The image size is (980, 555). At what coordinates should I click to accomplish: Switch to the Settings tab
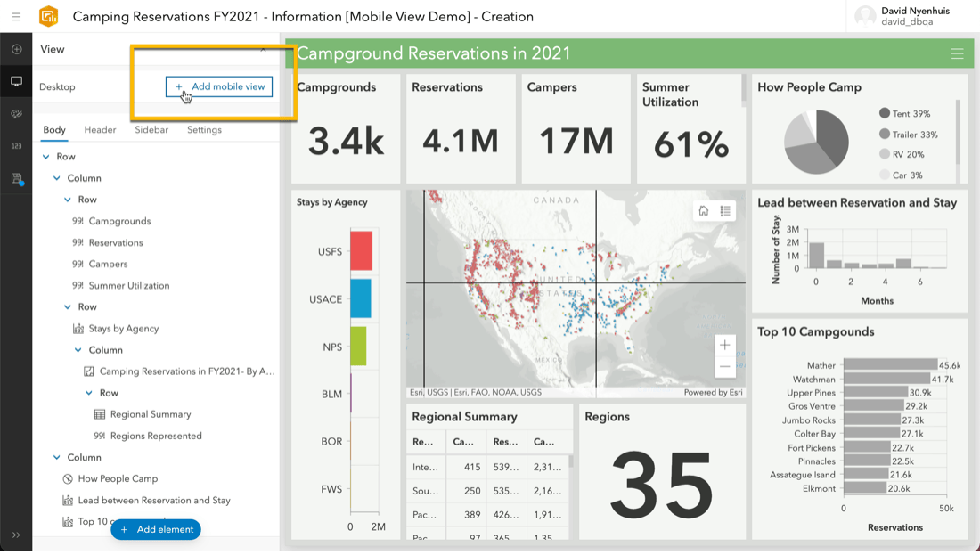[204, 130]
